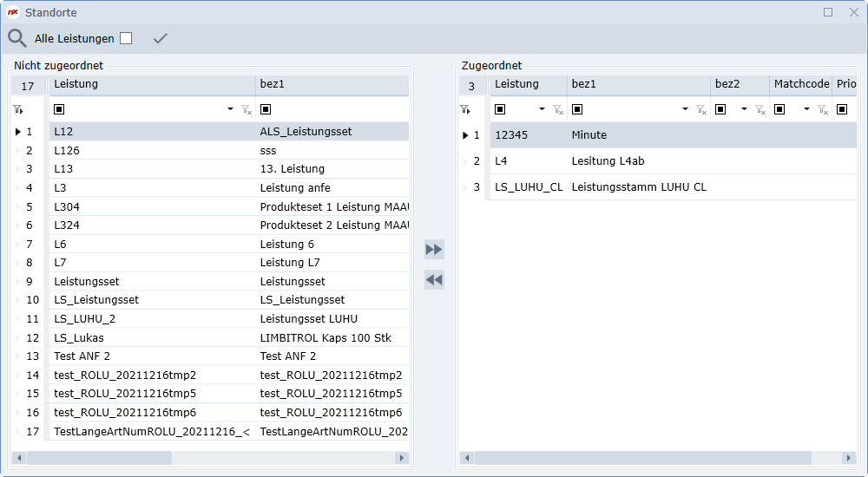Toggle Leistung filter operator box in Nicht zugeordnet
Screen dimensions: 868x477
click(59, 110)
